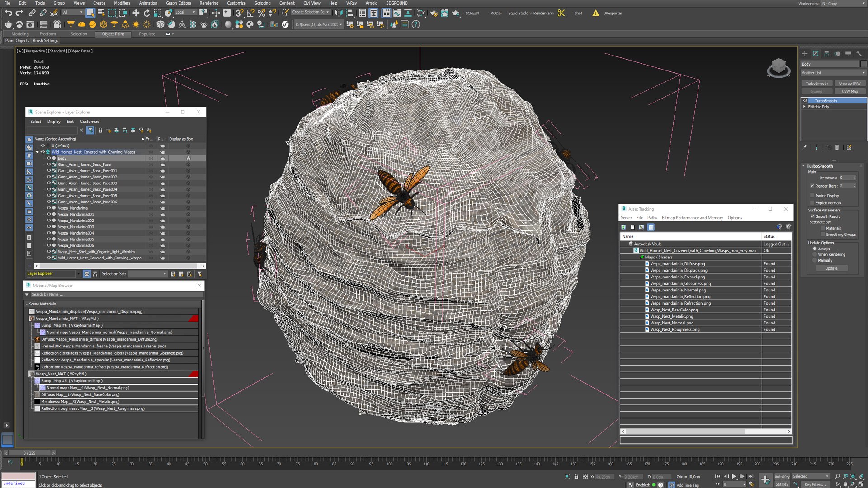Click the ViewCube in the viewport

click(x=778, y=68)
